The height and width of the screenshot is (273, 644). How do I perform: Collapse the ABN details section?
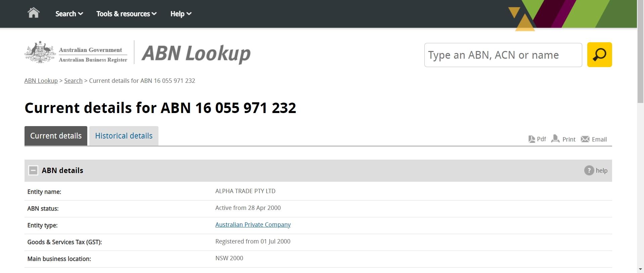pyautogui.click(x=33, y=170)
